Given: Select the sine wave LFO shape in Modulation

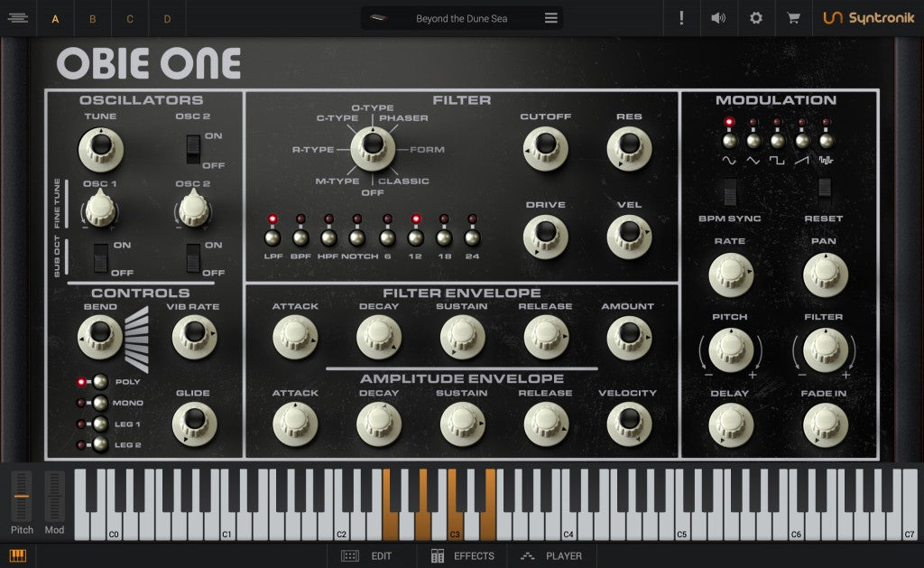Looking at the screenshot, I should tap(729, 140).
